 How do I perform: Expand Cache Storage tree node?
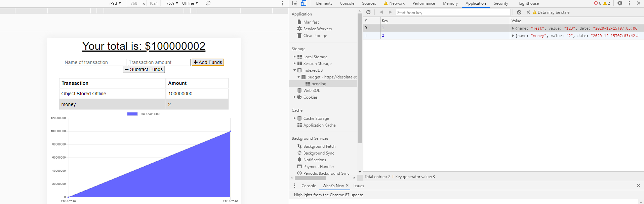coord(294,118)
